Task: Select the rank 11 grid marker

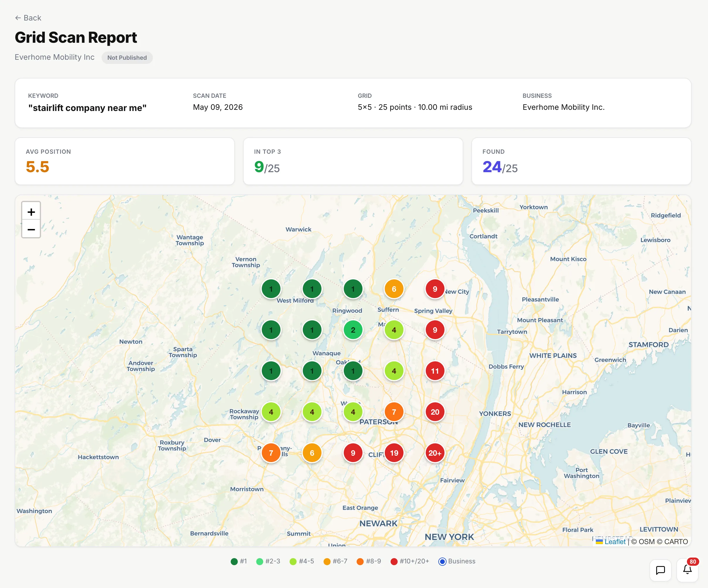Action: coord(435,371)
